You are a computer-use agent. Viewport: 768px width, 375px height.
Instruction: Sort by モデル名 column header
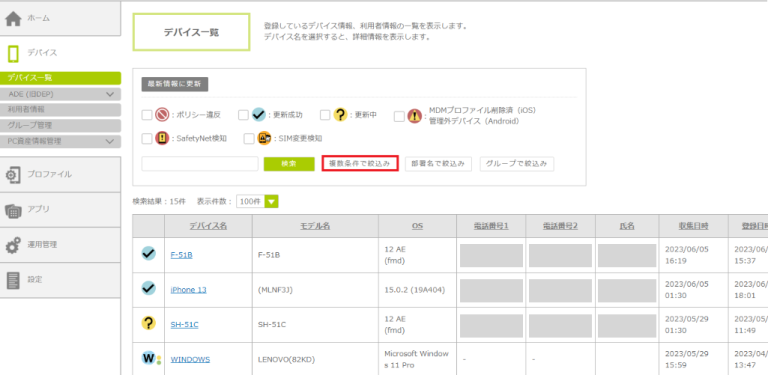point(315,226)
